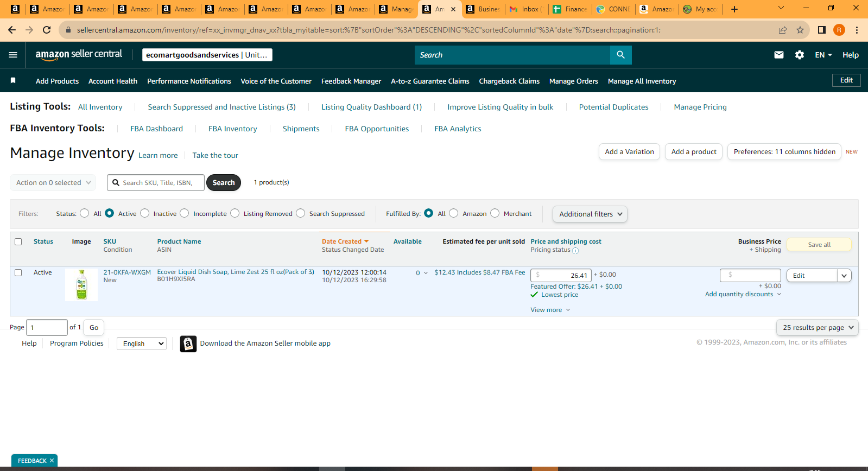868x471 pixels.
Task: Click the share page icon in address bar
Action: click(x=783, y=30)
